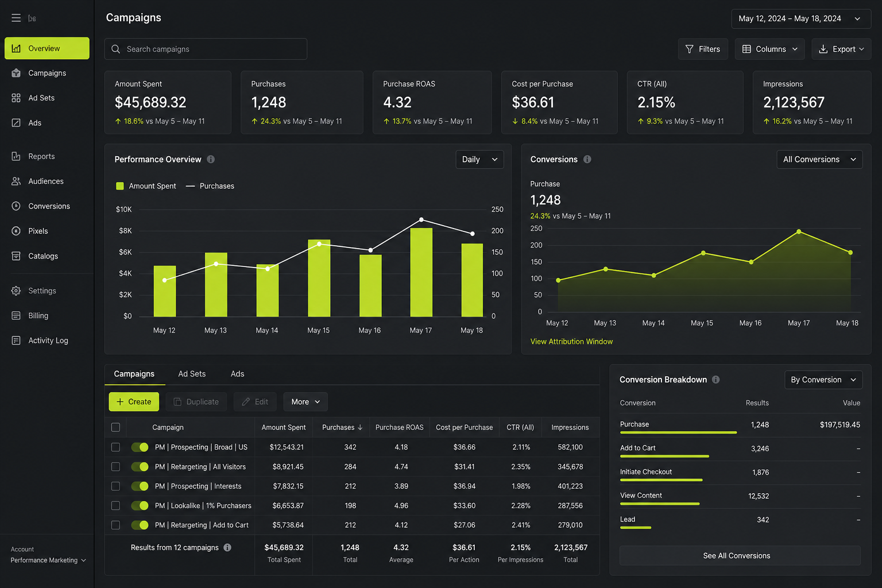Open the View Attribution Window link
Image resolution: width=882 pixels, height=588 pixels.
click(x=571, y=342)
